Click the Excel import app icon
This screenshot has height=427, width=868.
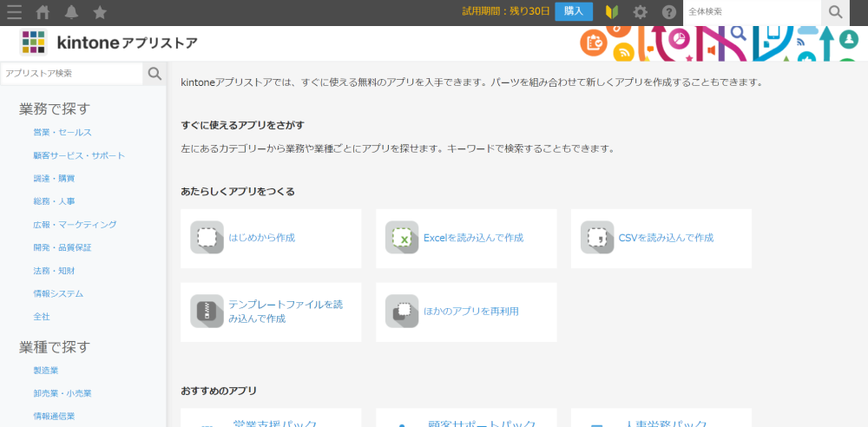(x=402, y=238)
